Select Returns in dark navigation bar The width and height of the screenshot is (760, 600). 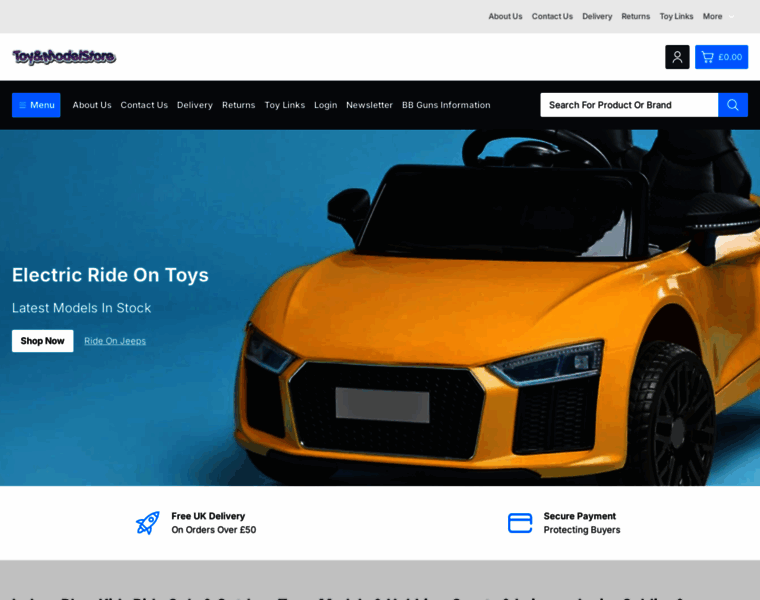click(238, 105)
